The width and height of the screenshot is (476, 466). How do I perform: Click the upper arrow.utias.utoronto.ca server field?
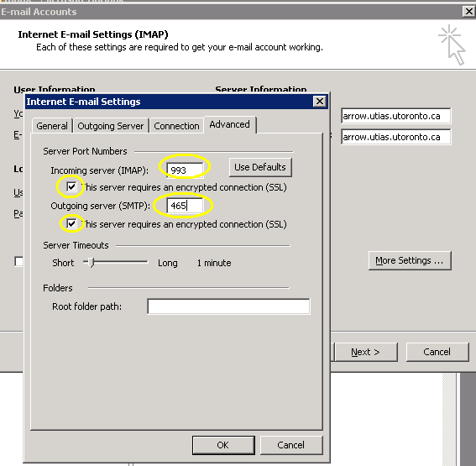[x=396, y=116]
